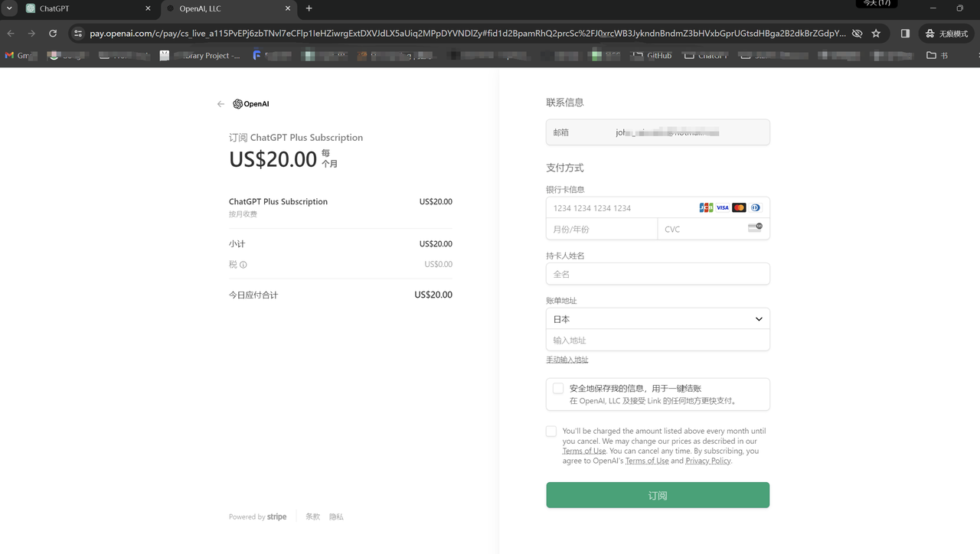Click the 联系信息 section heading

(565, 103)
